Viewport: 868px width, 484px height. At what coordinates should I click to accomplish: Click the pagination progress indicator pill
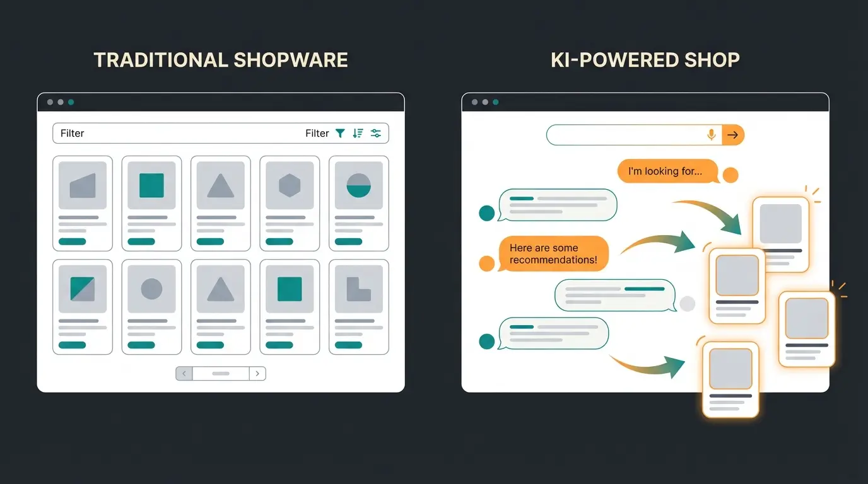(x=220, y=373)
